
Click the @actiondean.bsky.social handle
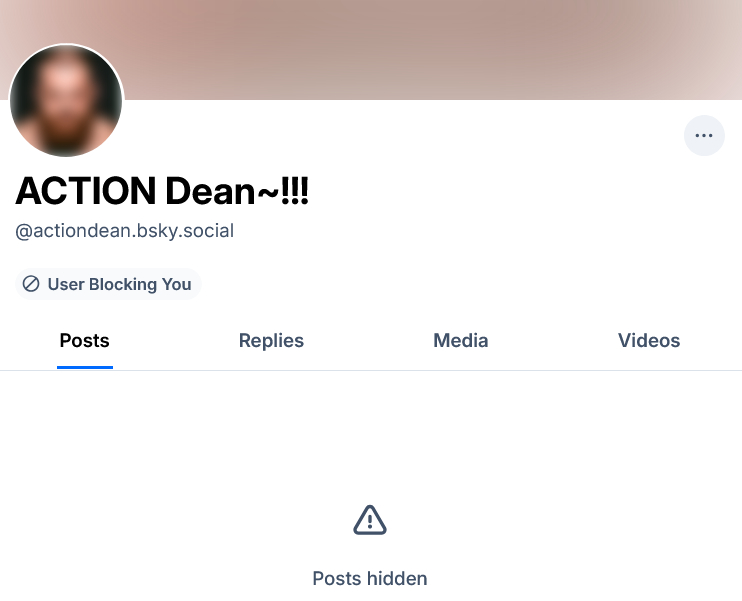pos(124,231)
